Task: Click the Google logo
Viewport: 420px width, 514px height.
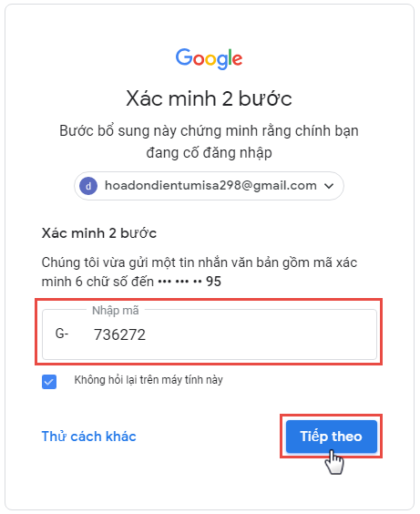Action: point(209,58)
